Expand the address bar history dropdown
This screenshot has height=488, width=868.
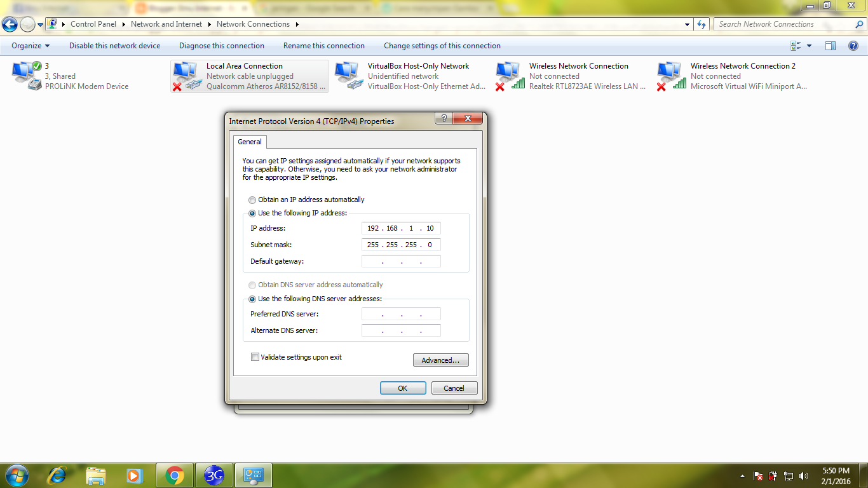click(687, 24)
